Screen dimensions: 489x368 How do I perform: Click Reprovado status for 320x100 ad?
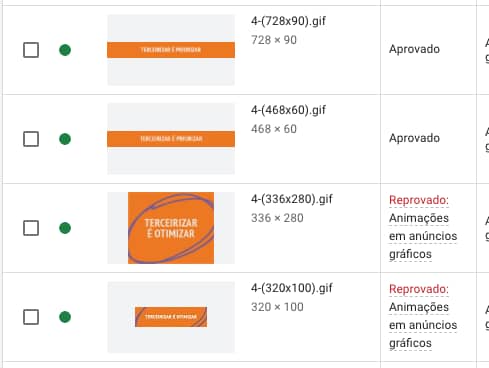coord(419,289)
